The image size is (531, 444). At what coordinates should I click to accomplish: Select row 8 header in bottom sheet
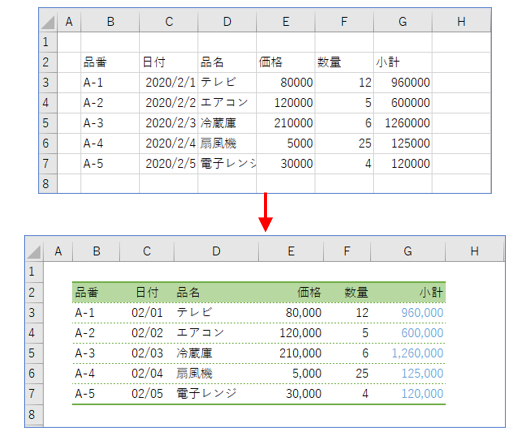coord(34,414)
